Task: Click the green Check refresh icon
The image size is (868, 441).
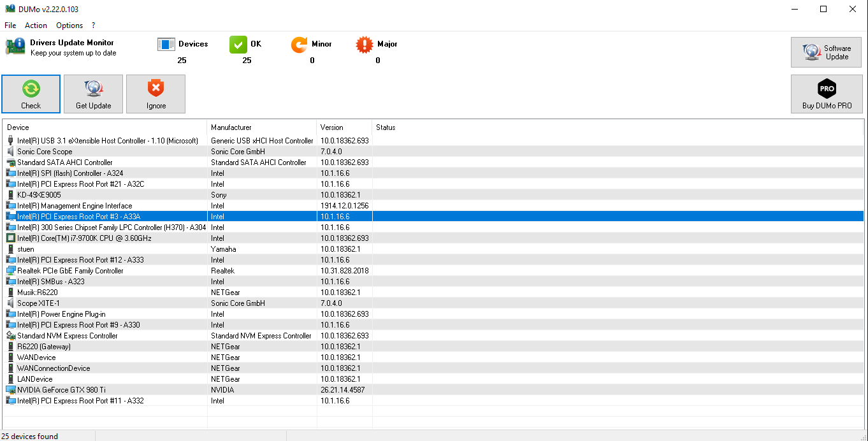Action: [x=31, y=89]
